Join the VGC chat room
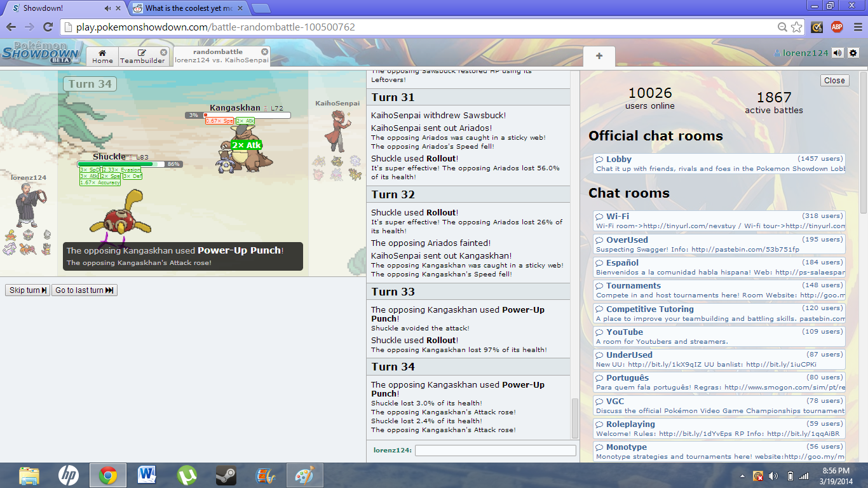 click(x=719, y=406)
